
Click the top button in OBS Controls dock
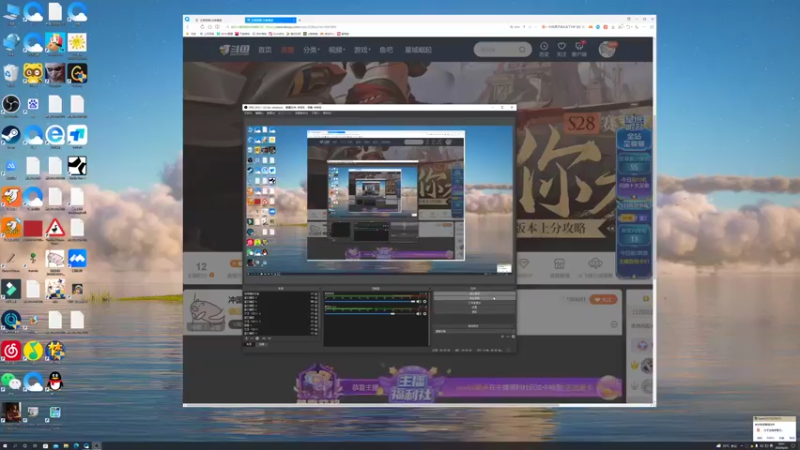click(474, 294)
